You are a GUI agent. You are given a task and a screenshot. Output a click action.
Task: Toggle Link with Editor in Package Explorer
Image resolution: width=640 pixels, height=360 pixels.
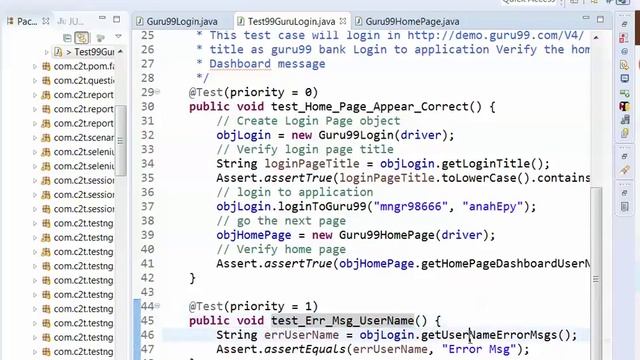pyautogui.click(x=82, y=38)
